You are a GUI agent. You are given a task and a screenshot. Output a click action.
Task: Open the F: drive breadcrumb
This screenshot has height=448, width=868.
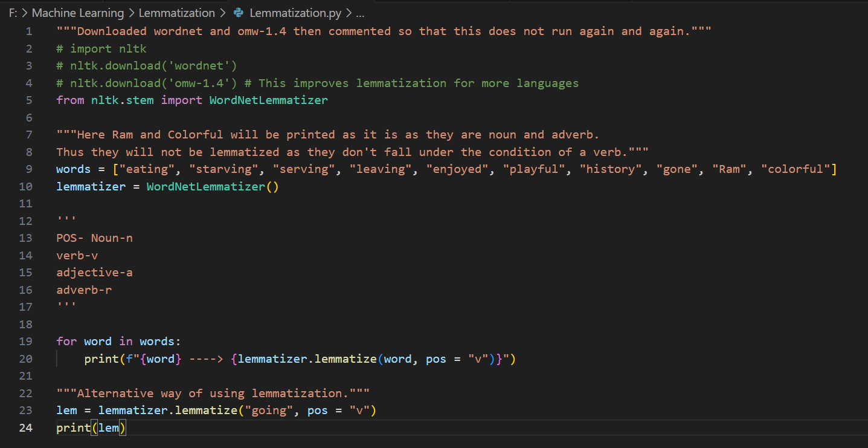13,13
